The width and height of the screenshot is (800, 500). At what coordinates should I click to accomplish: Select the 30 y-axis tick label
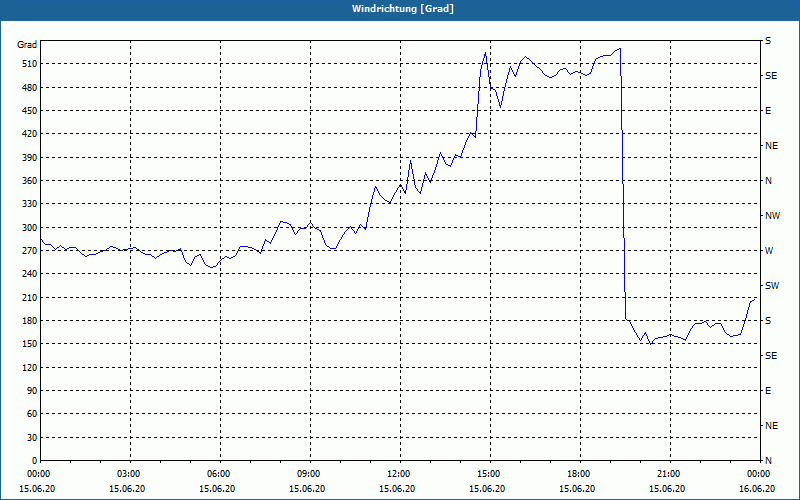32,437
